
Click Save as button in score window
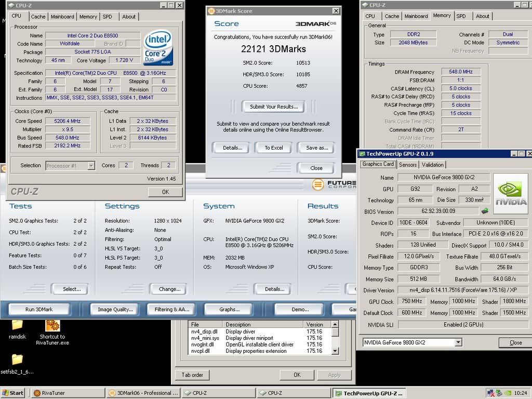(317, 148)
